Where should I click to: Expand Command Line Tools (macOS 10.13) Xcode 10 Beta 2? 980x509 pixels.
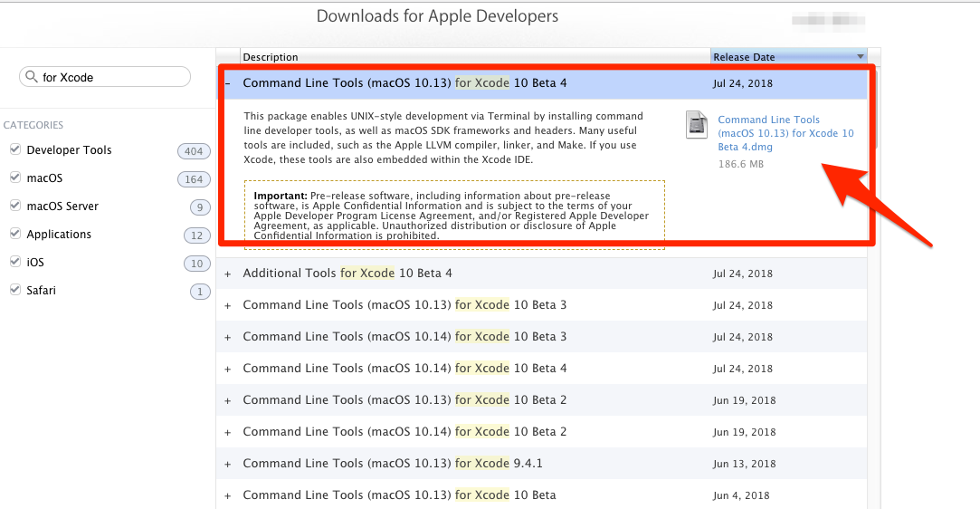[228, 401]
